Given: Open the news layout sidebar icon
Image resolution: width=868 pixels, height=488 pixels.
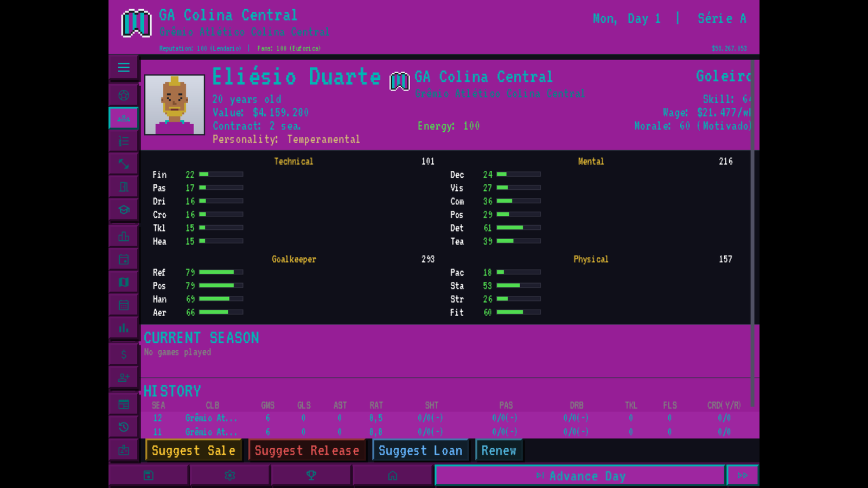Looking at the screenshot, I should (x=124, y=404).
